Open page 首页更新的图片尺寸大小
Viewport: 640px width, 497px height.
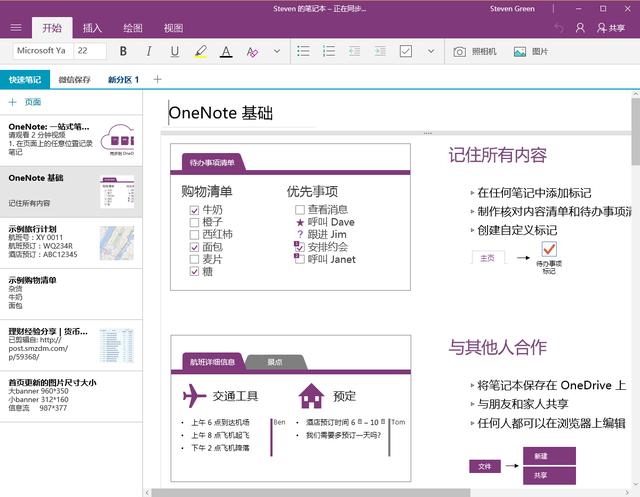point(71,396)
